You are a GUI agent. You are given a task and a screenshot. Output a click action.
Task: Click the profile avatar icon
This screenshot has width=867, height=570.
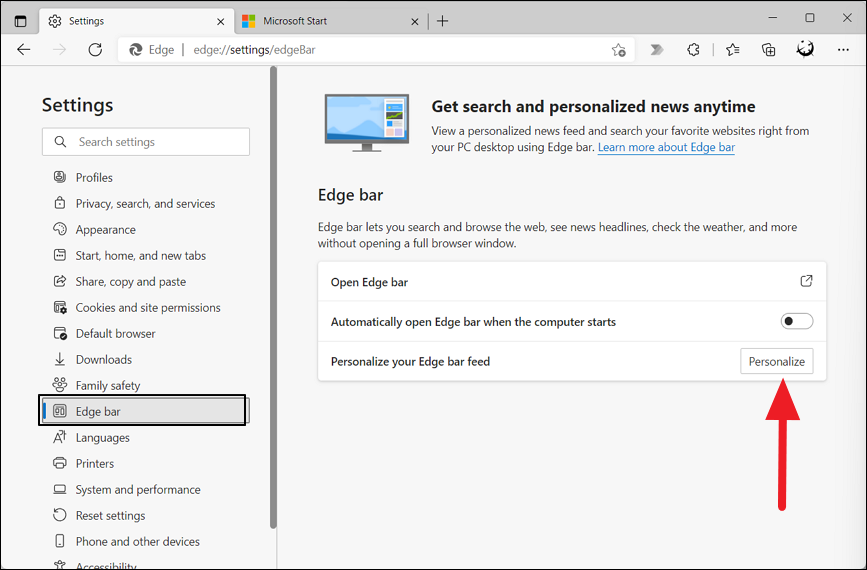tap(805, 49)
